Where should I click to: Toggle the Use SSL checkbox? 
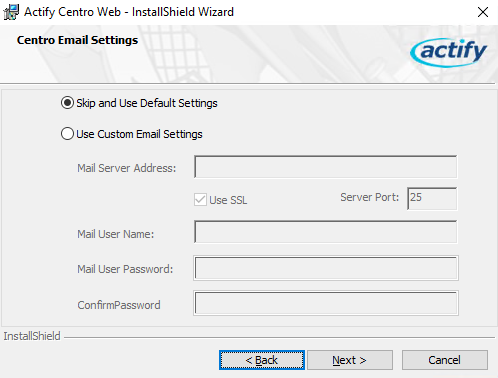tap(200, 200)
